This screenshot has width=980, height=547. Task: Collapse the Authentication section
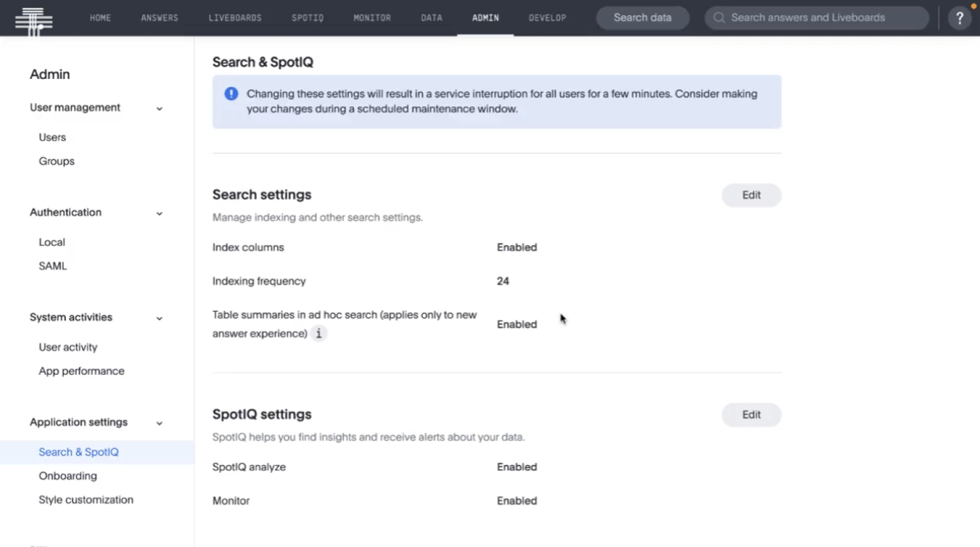click(160, 213)
